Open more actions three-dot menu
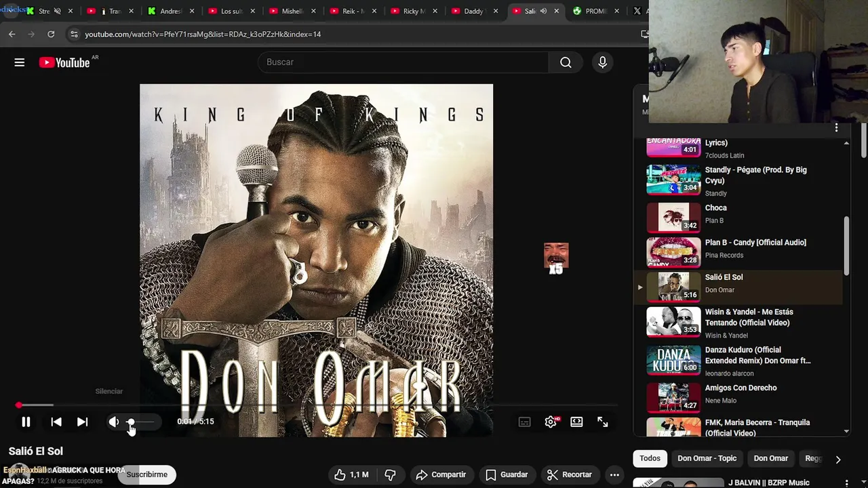This screenshot has height=488, width=868. coord(614,474)
